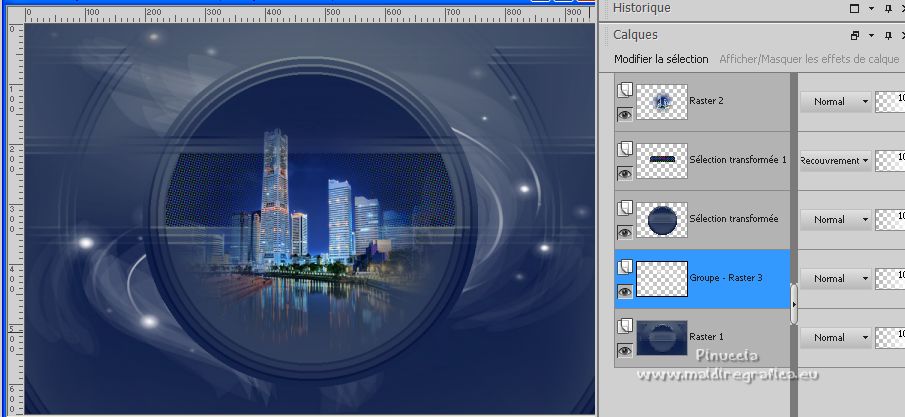The height and width of the screenshot is (417, 905).
Task: Adjust opacity field of Raster 2 layer
Action: pyautogui.click(x=890, y=102)
